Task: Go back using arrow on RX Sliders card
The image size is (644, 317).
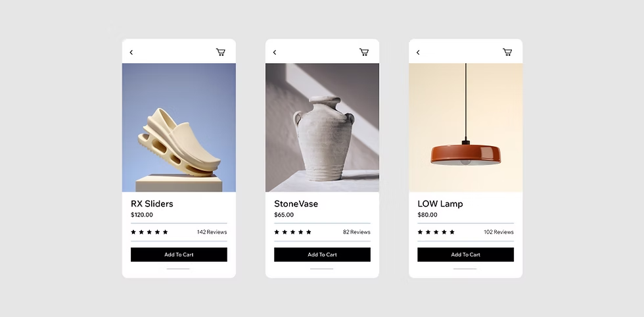Action: [131, 52]
